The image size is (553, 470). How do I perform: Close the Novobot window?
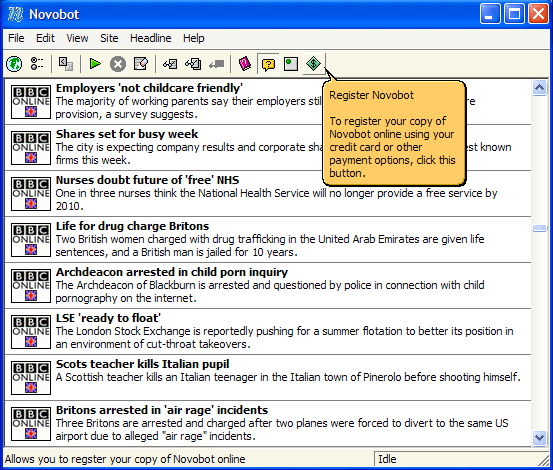click(538, 14)
